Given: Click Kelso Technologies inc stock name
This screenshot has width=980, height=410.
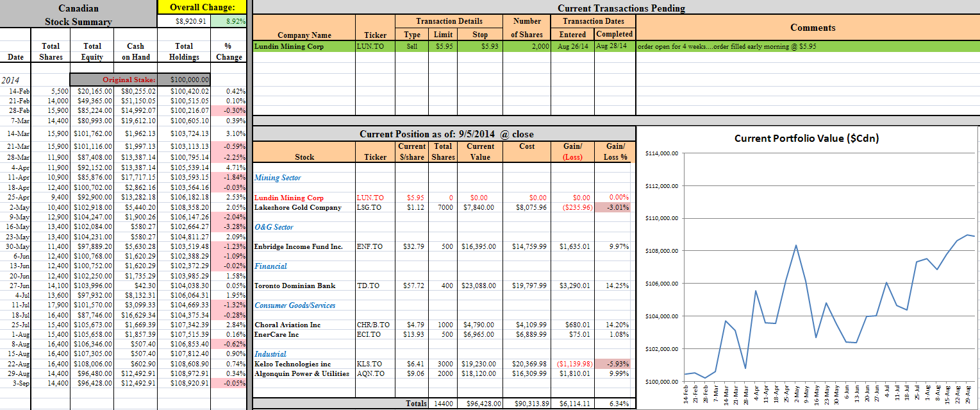Looking at the screenshot, I should click(292, 364).
